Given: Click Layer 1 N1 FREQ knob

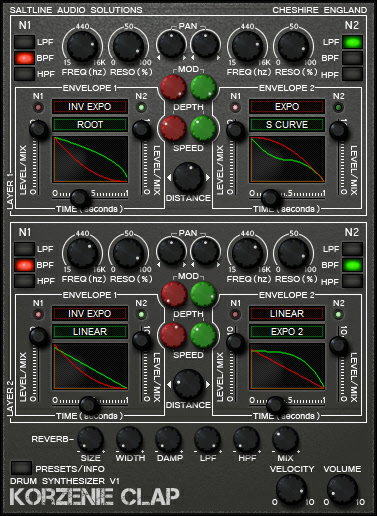Looking at the screenshot, I should tap(82, 46).
